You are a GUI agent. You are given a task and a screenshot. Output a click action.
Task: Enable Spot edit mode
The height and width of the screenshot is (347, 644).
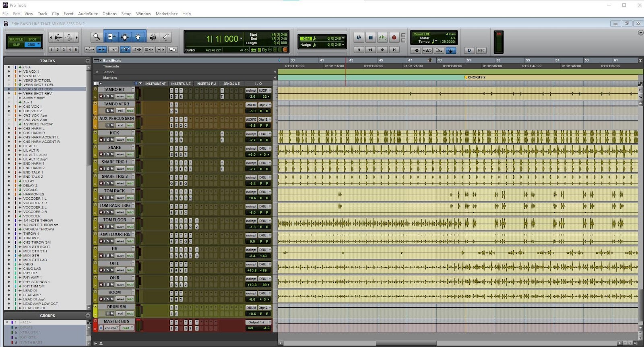[x=33, y=39]
